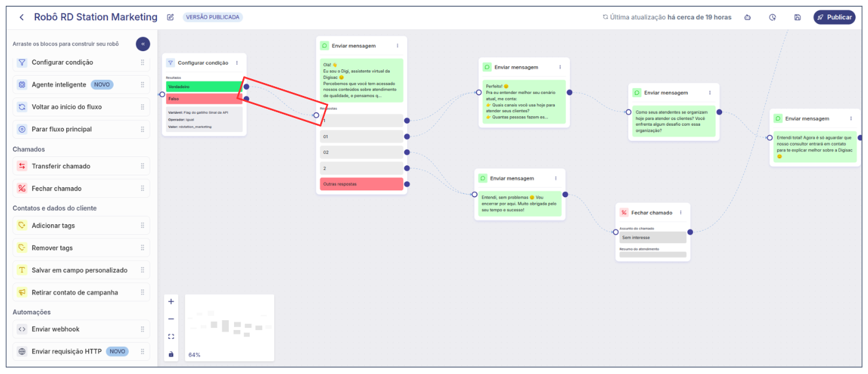Image resolution: width=868 pixels, height=374 pixels.
Task: Click the Publicar button
Action: (x=834, y=18)
